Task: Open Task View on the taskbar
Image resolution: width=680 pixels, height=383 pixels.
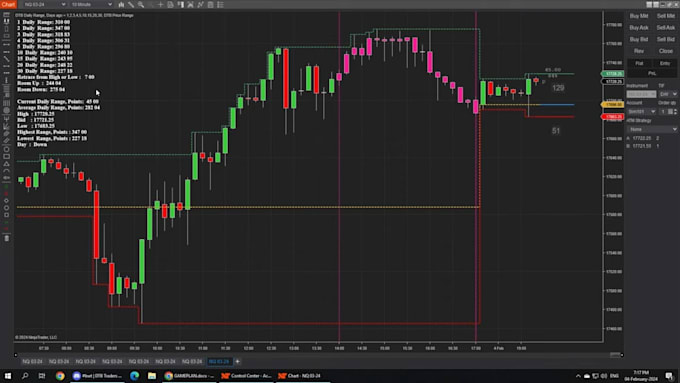Action: pos(42,376)
